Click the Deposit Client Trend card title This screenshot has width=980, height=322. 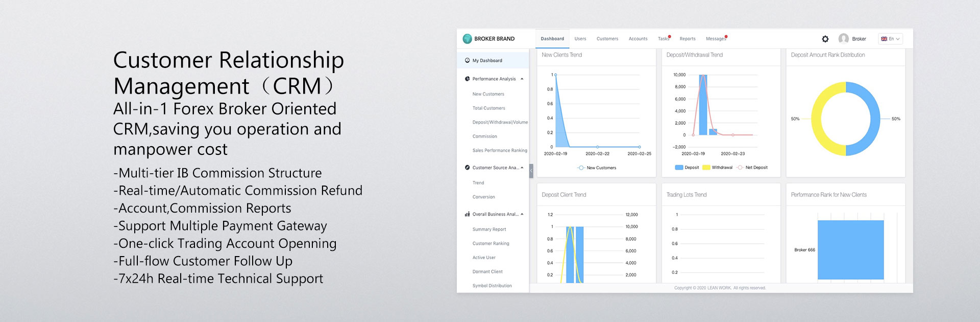coord(564,195)
